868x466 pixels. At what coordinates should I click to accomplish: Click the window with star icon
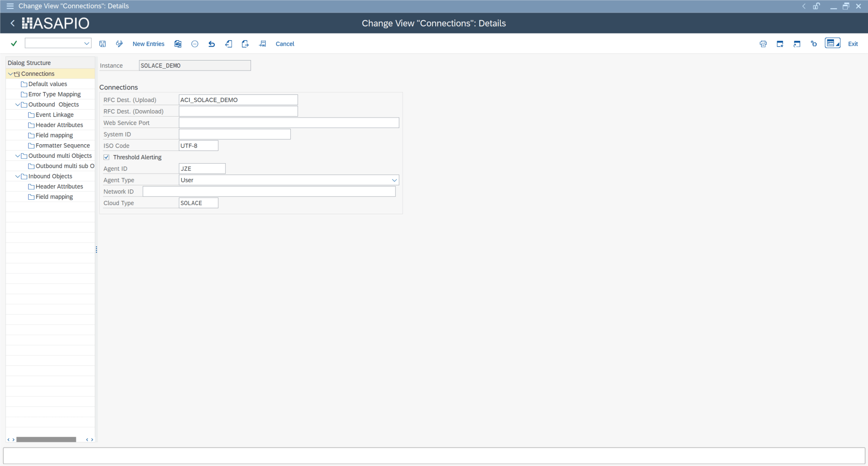(x=780, y=44)
